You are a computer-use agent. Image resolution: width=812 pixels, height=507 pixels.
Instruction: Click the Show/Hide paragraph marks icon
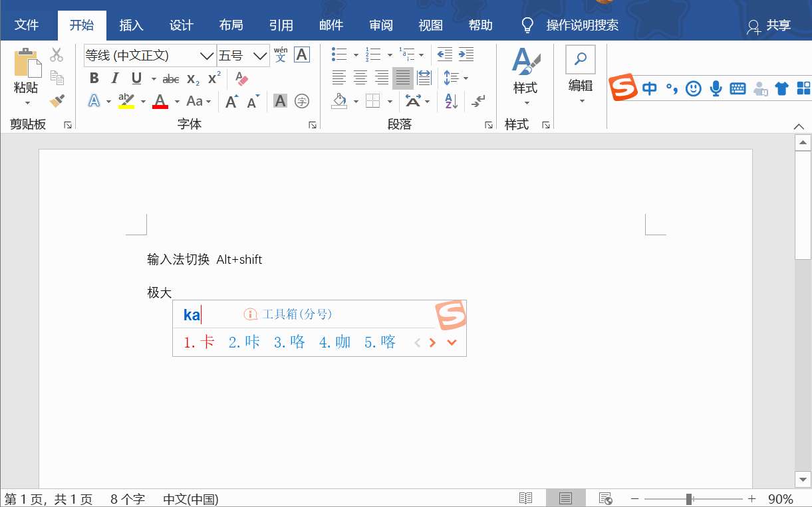(x=477, y=101)
